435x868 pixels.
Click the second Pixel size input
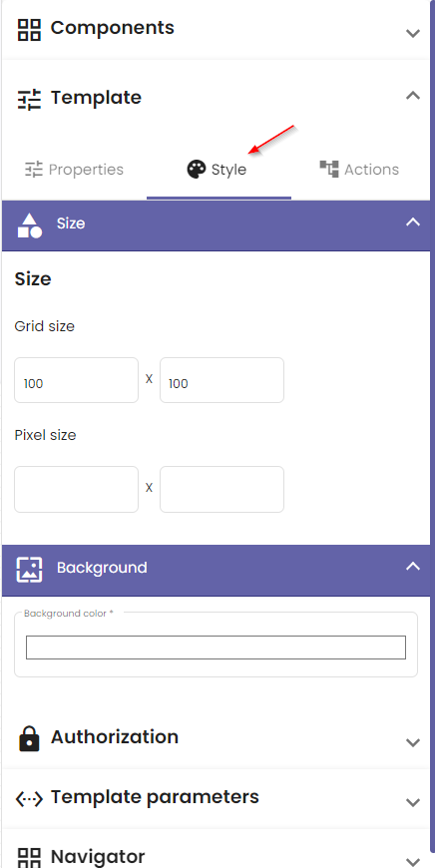click(x=221, y=489)
